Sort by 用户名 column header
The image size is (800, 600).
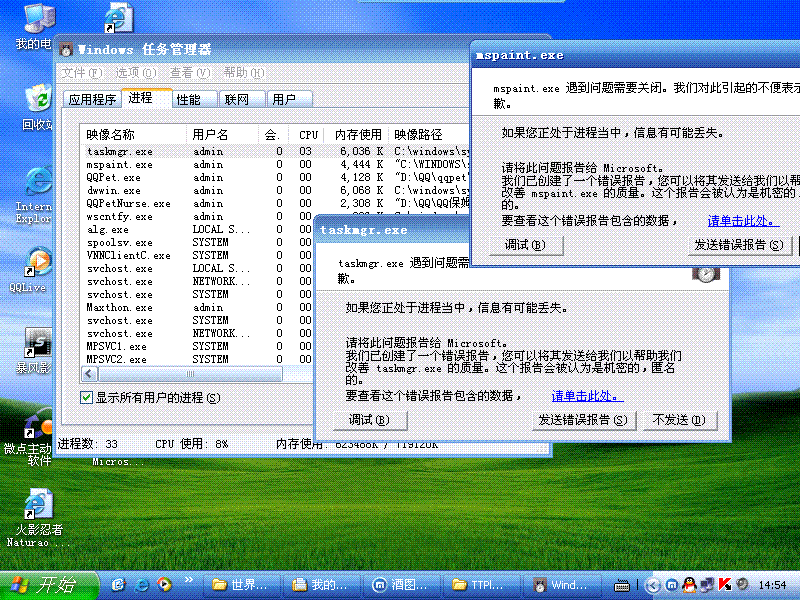[x=222, y=134]
